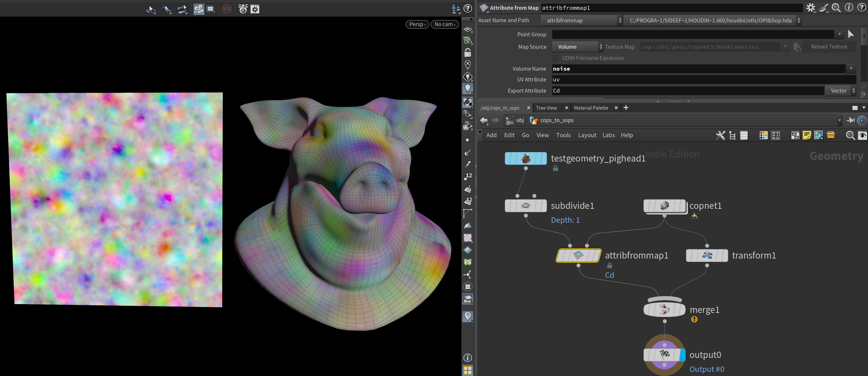Toggle the viewport lock icon
This screenshot has height=376, width=868.
[x=468, y=53]
